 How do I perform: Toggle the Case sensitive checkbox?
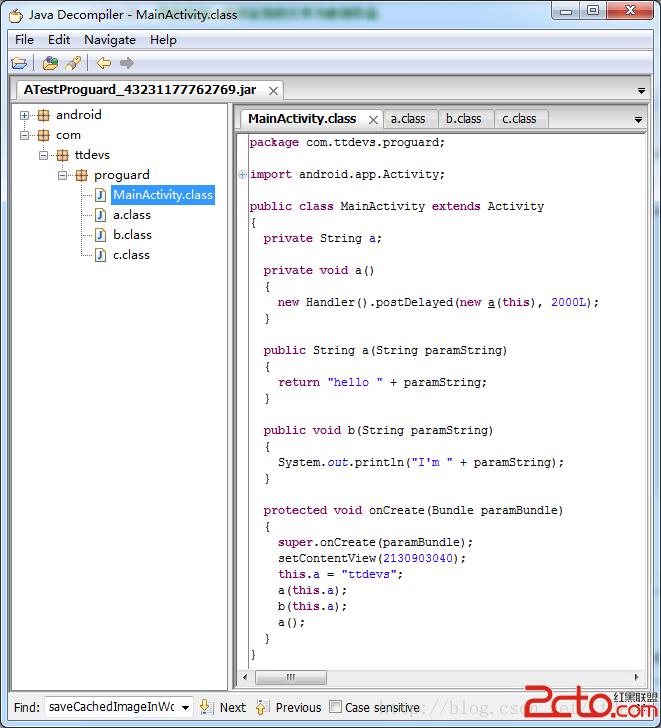pyautogui.click(x=335, y=707)
